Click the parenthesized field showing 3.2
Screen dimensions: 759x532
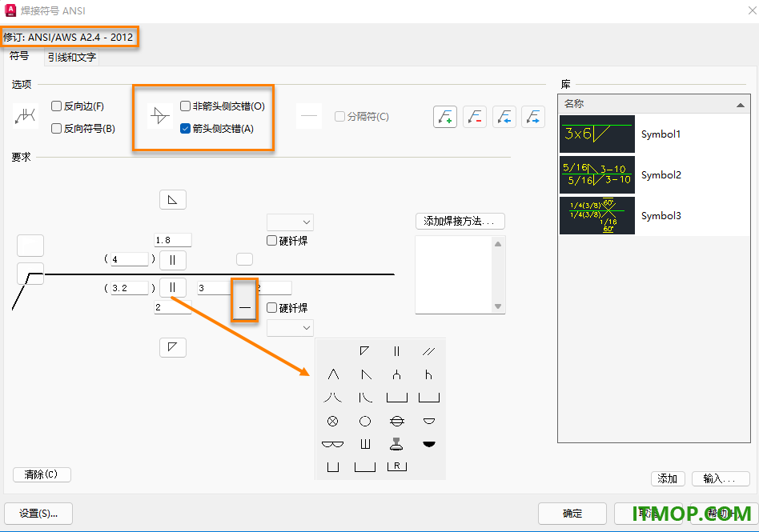point(129,288)
